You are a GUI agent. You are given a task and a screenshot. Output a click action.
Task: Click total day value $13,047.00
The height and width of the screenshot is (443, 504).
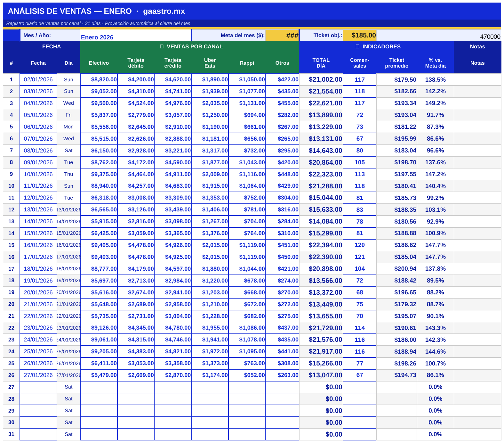click(321, 375)
